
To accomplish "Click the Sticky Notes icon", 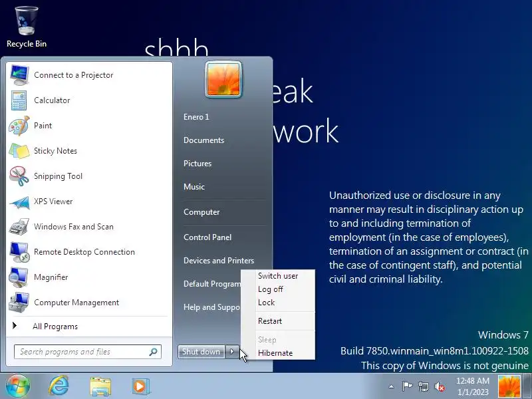I will [x=19, y=151].
